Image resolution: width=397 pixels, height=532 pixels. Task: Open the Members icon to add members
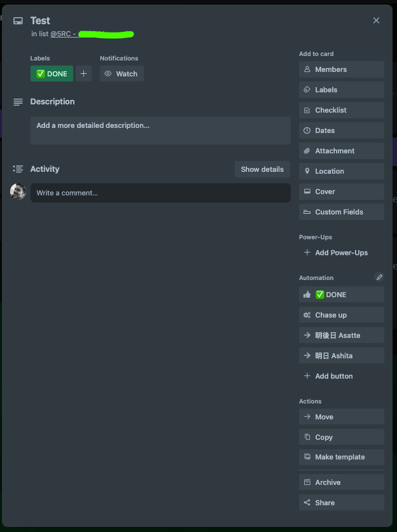308,69
